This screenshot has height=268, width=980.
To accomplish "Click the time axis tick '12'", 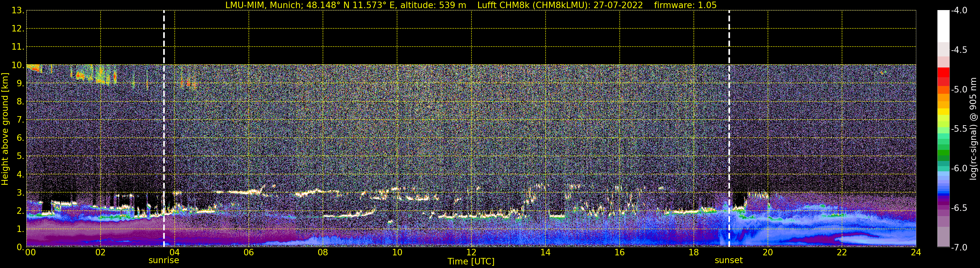I will pos(471,252).
